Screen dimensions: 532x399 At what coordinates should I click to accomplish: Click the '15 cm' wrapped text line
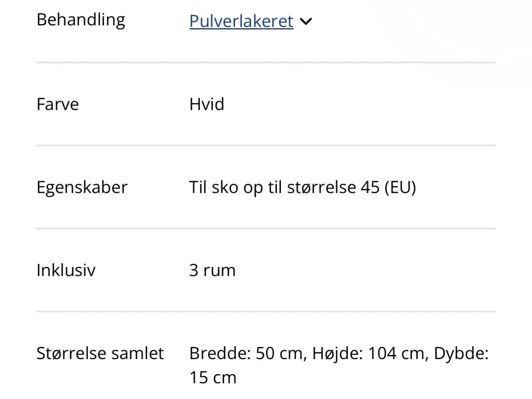(212, 377)
